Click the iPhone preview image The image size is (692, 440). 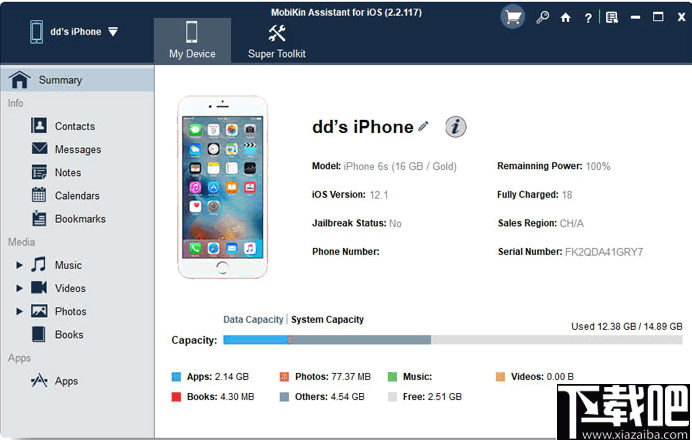tap(222, 187)
